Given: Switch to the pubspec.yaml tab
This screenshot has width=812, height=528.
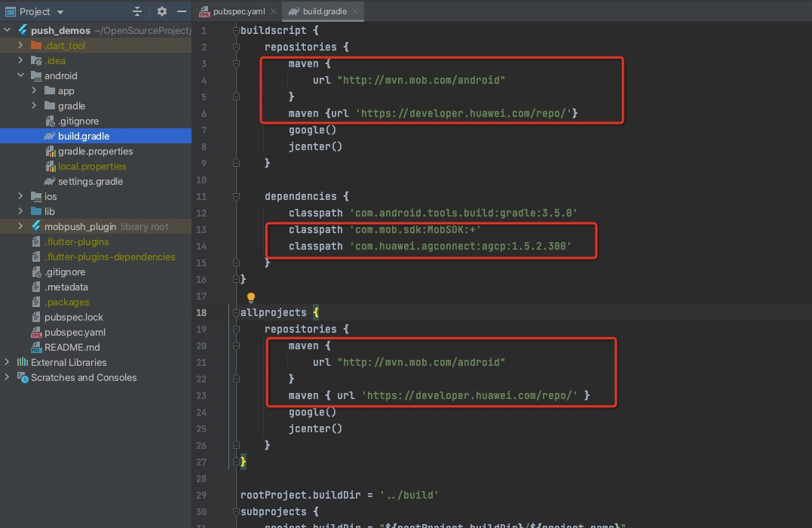Looking at the screenshot, I should 239,11.
